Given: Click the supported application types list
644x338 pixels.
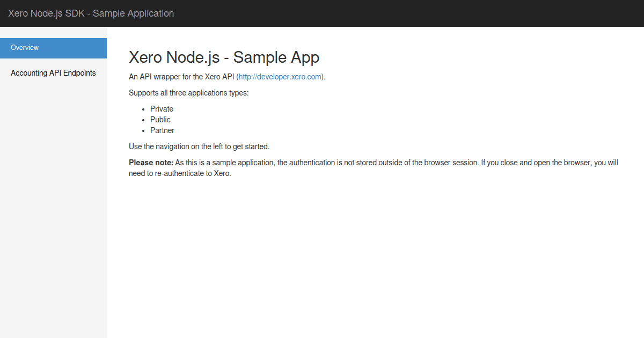Looking at the screenshot, I should 161,119.
